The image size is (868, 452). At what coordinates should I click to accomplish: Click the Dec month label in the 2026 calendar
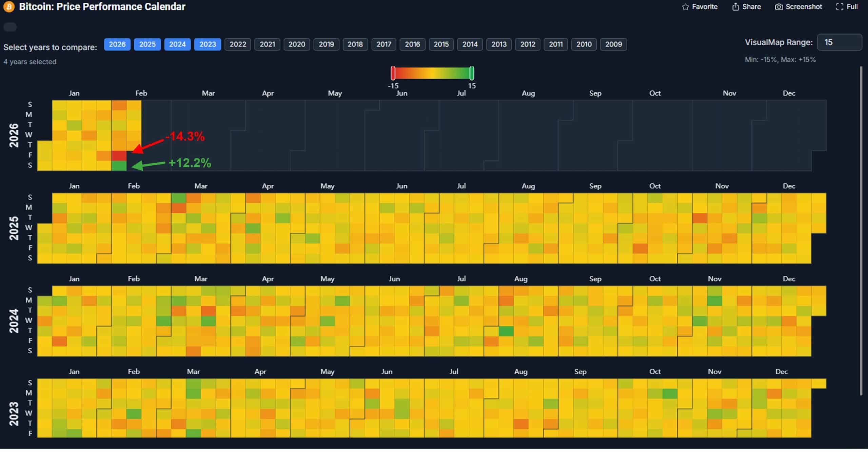(x=789, y=94)
